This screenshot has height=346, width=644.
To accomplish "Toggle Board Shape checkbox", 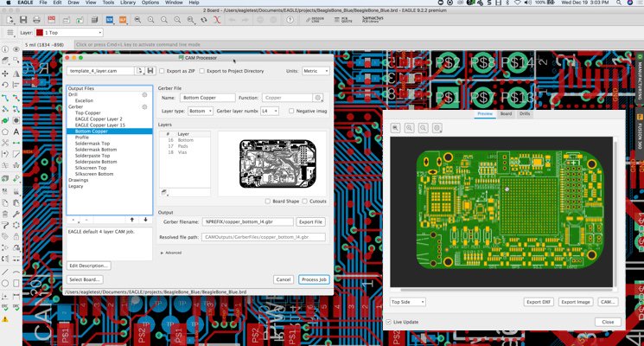I will [x=268, y=202].
